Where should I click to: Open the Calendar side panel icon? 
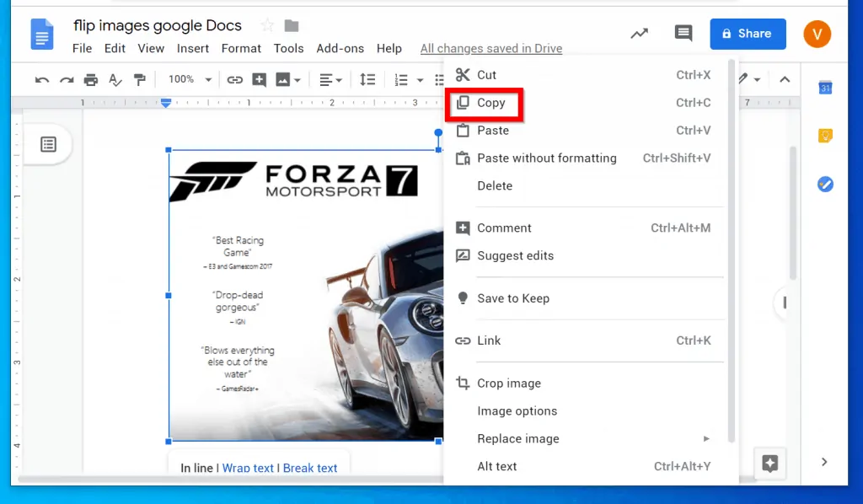click(x=825, y=88)
